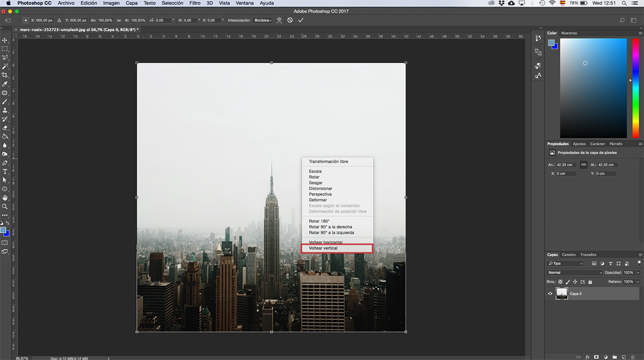Expand the Opacidad dropdown arrow
644x360 pixels.
point(638,273)
